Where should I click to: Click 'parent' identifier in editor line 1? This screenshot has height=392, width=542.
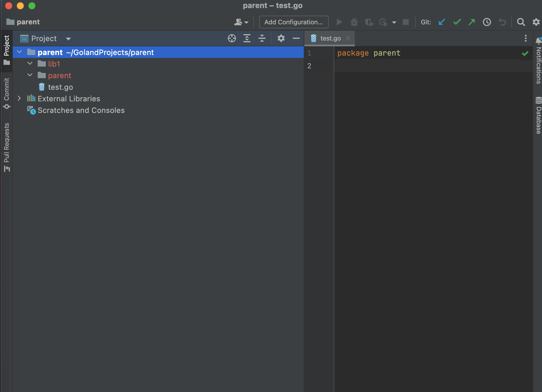point(387,53)
